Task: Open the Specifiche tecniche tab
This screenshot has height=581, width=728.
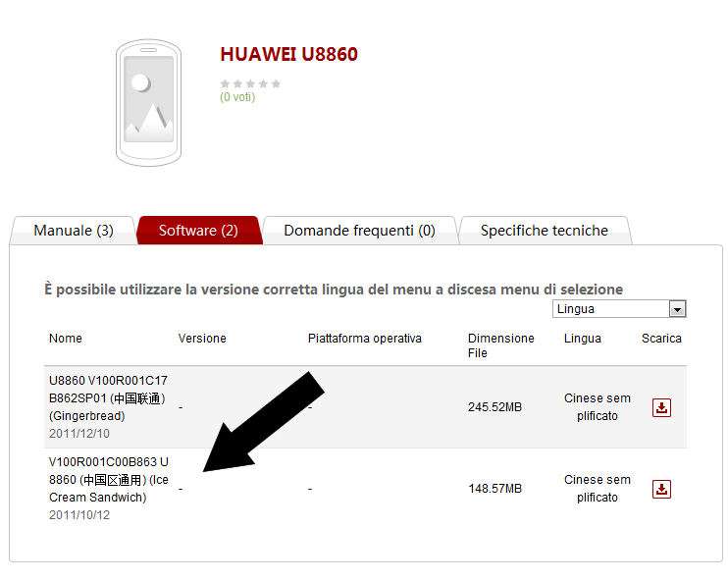Action: [545, 231]
